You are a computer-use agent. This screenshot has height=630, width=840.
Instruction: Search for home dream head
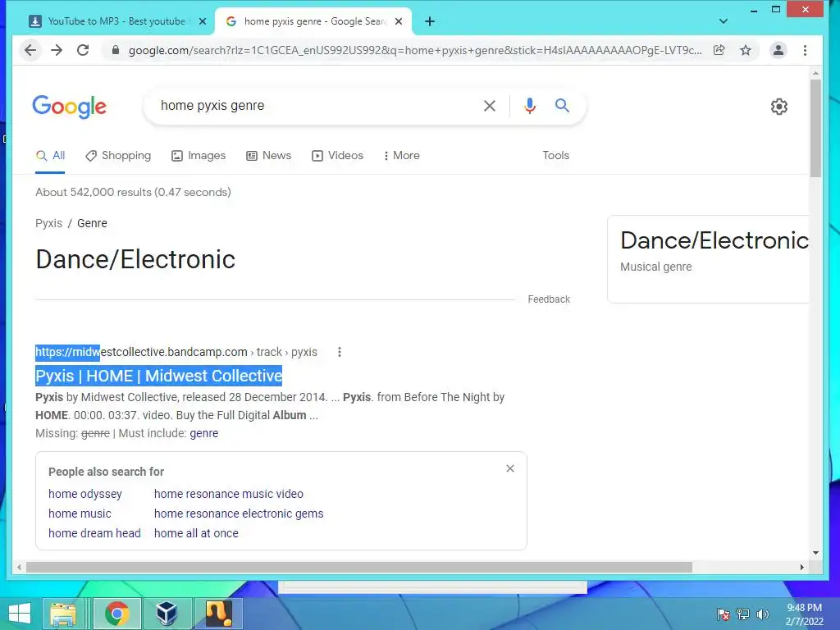[95, 533]
